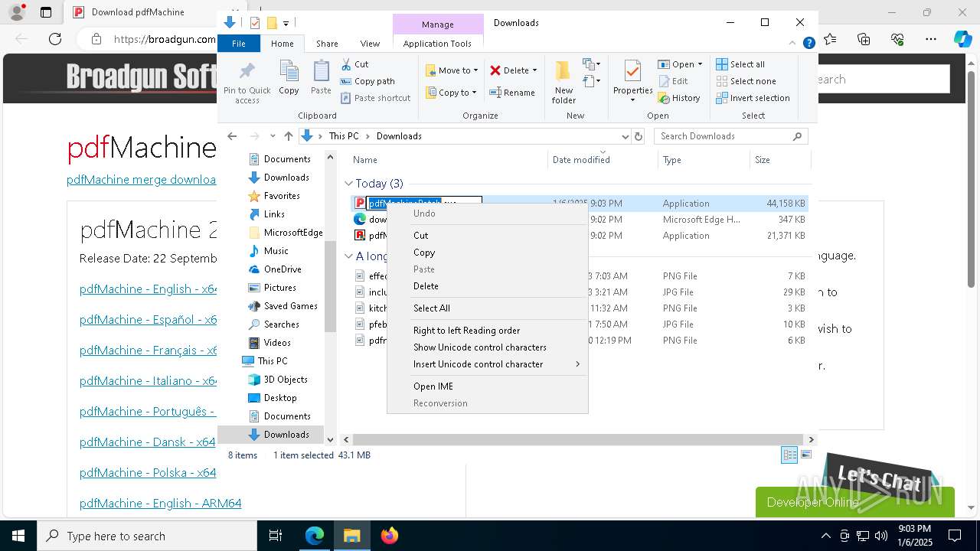
Task: Open the File ribbon tab
Action: 239,44
